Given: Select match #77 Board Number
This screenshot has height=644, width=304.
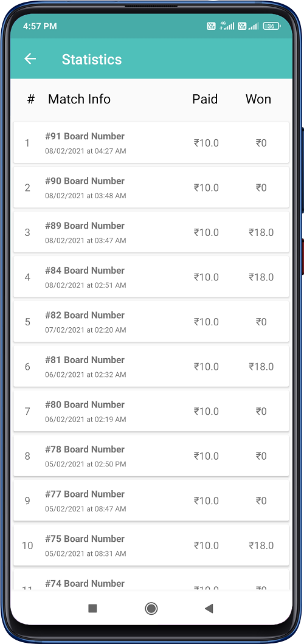Looking at the screenshot, I should (x=151, y=500).
